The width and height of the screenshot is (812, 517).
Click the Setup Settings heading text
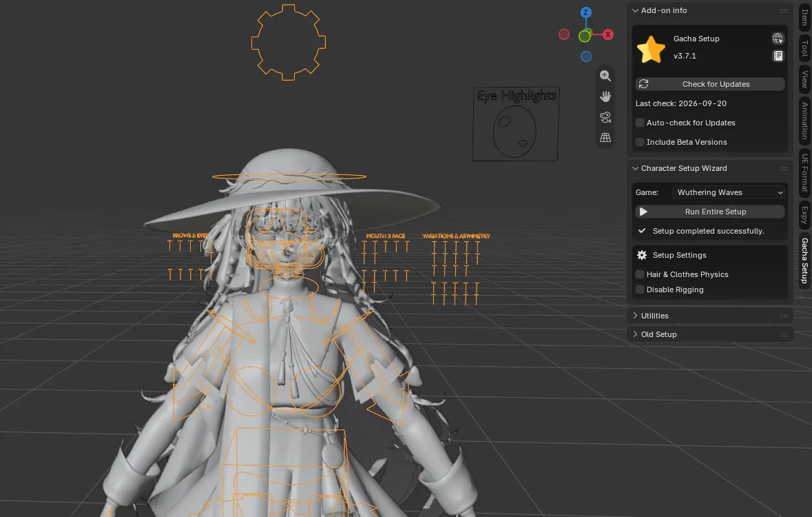pyautogui.click(x=680, y=255)
